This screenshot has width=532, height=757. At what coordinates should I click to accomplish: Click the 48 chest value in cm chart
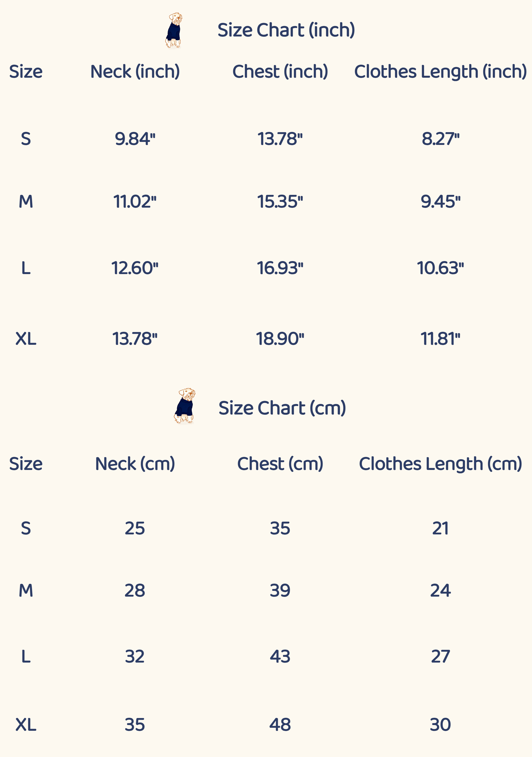coord(280,725)
